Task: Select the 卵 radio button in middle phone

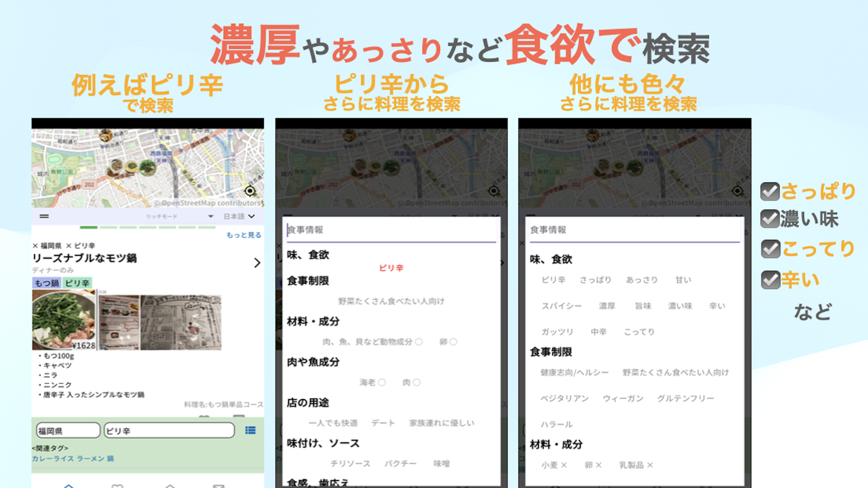Action: 453,342
